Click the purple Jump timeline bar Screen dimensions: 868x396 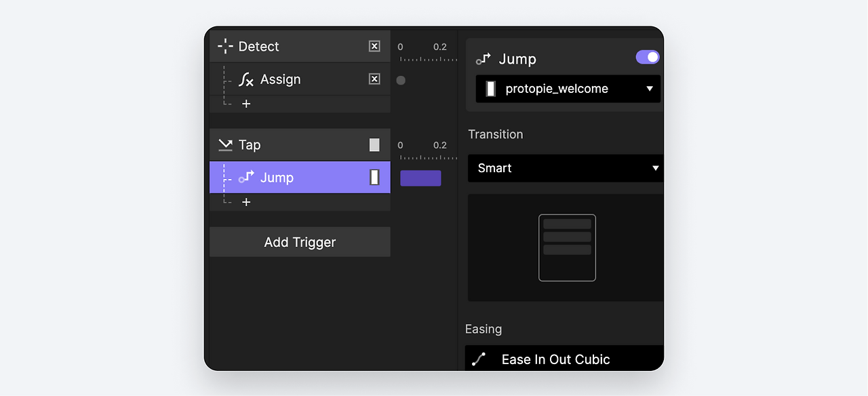pos(420,178)
